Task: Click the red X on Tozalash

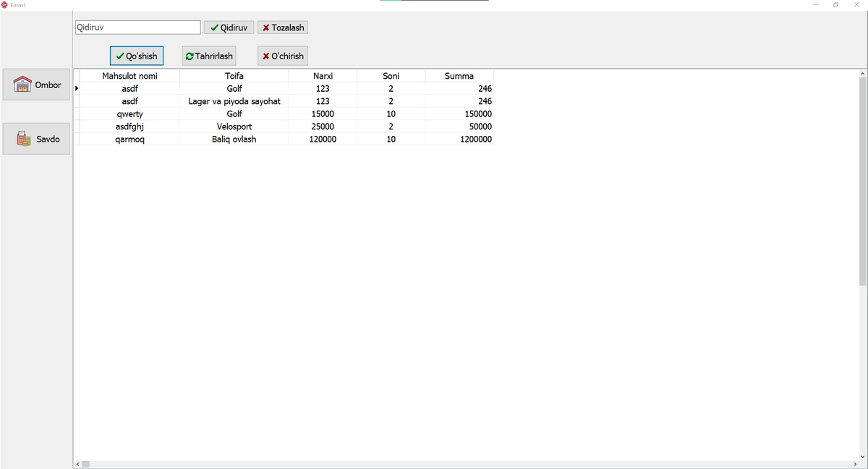Action: (x=266, y=28)
